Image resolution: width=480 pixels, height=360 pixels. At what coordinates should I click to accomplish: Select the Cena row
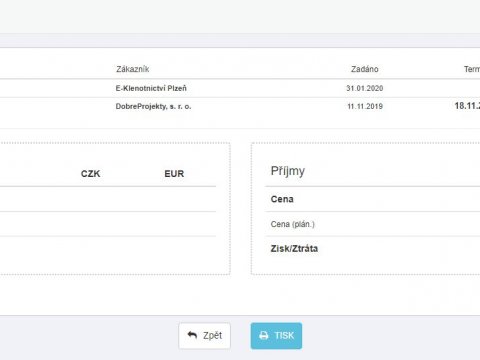(373, 199)
